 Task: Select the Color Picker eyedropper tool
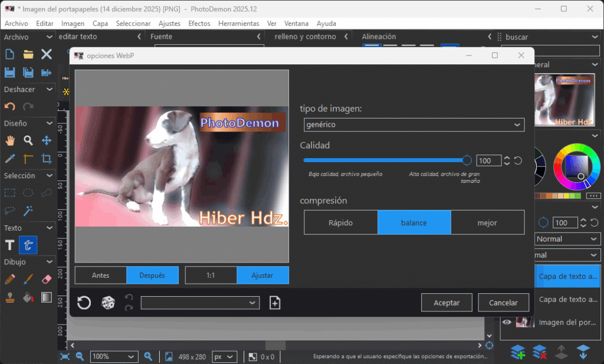tap(10, 159)
